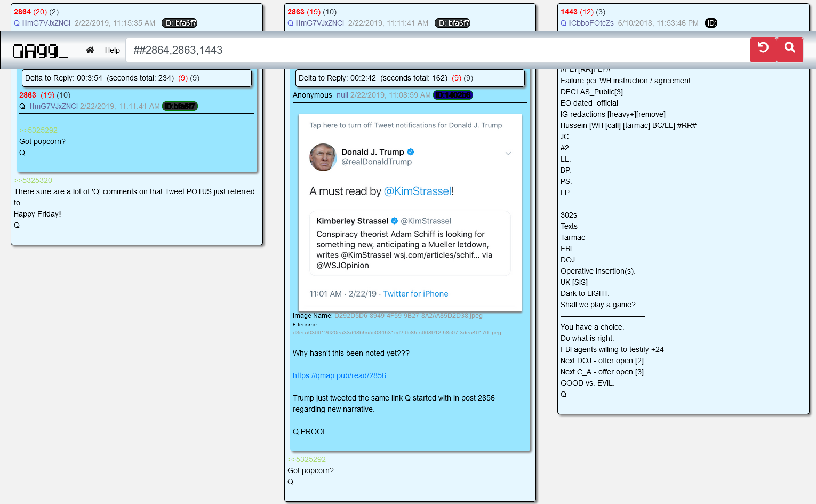Click the red reset undo arrow button
Viewport: 816px width, 504px height.
[x=763, y=50]
